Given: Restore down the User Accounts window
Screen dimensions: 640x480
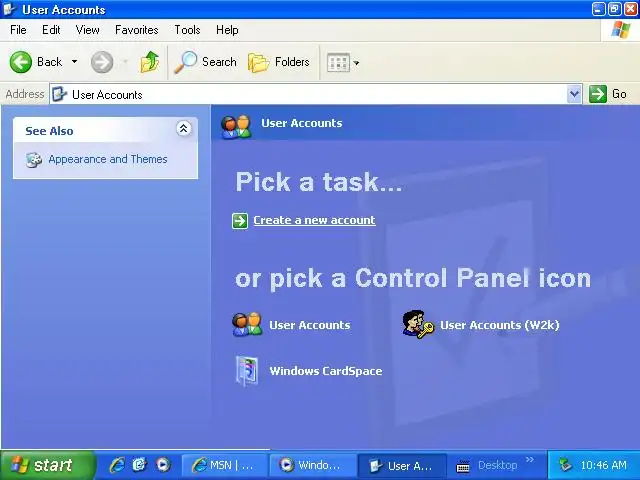Looking at the screenshot, I should [615, 9].
